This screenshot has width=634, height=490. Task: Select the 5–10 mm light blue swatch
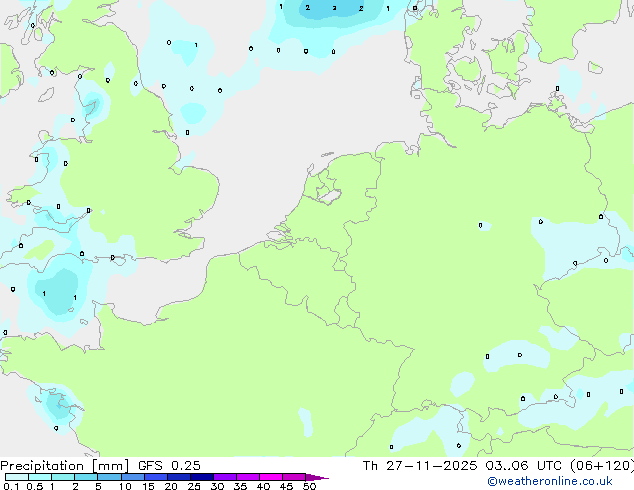tap(110, 477)
